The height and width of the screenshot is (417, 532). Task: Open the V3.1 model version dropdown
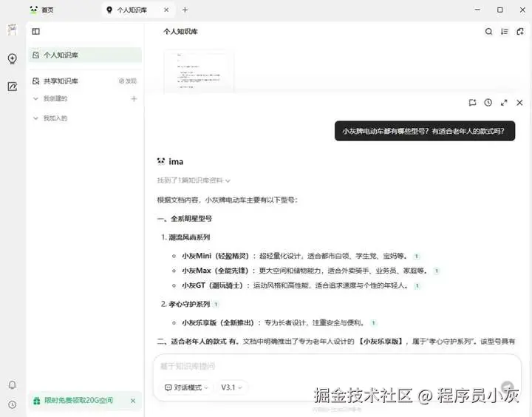pyautogui.click(x=232, y=387)
